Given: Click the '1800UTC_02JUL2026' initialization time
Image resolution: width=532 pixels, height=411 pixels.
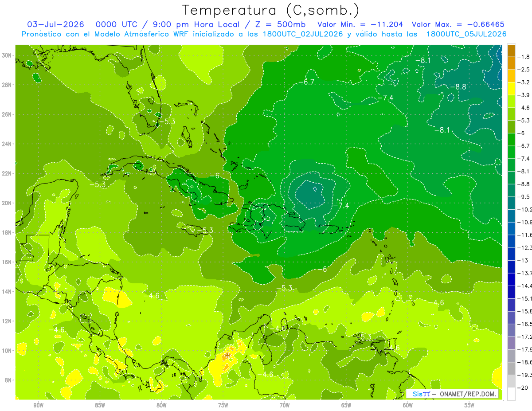Looking at the screenshot, I should (302, 34).
